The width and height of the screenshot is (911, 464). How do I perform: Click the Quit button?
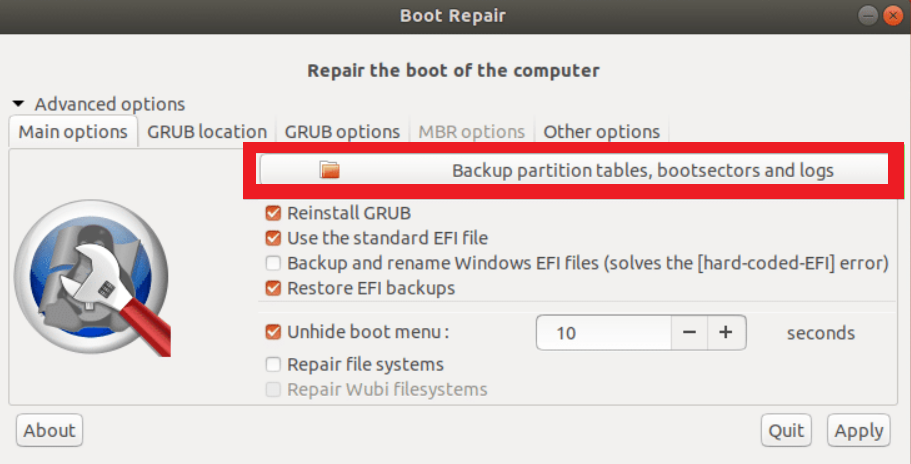tap(786, 430)
